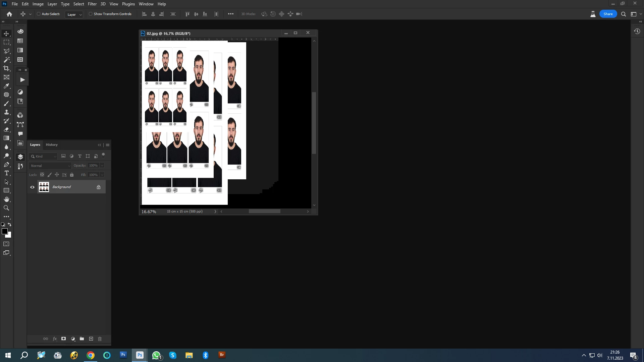The height and width of the screenshot is (362, 644).
Task: Hide the Background layer visibility eye
Action: tap(32, 187)
